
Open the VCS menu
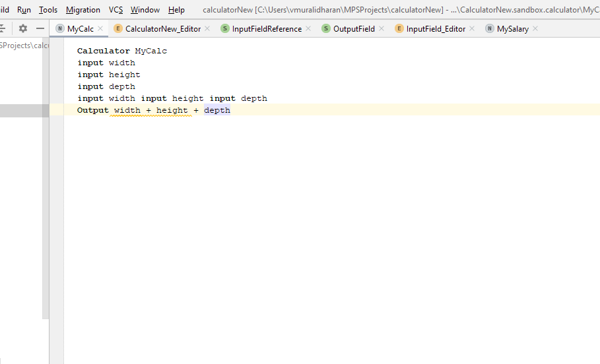116,10
